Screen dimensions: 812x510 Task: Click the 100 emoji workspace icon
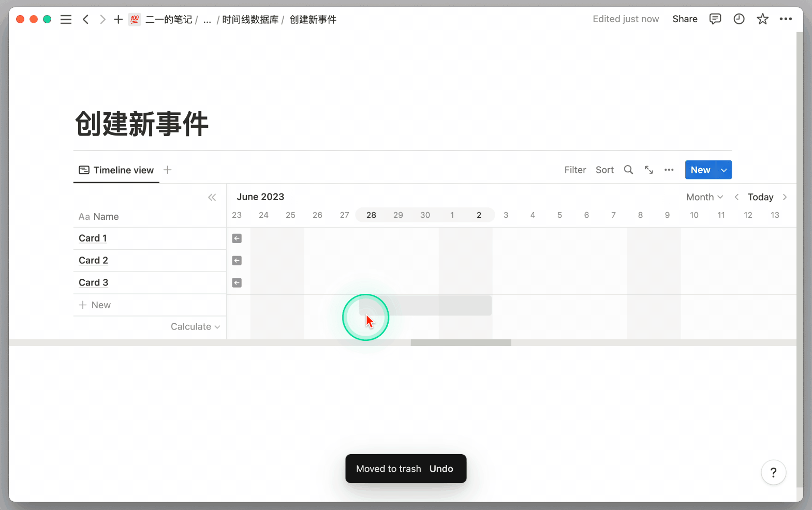(x=135, y=20)
